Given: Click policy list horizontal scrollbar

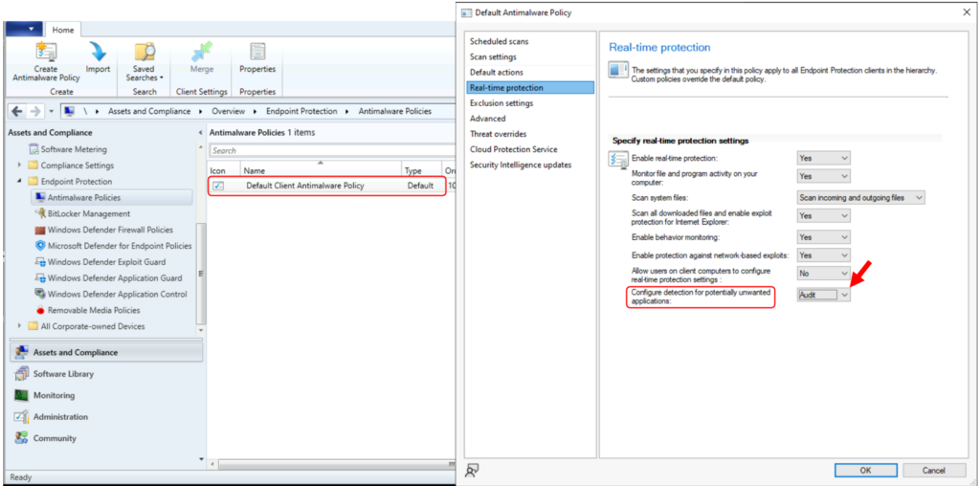Looking at the screenshot, I should pyautogui.click(x=334, y=465).
